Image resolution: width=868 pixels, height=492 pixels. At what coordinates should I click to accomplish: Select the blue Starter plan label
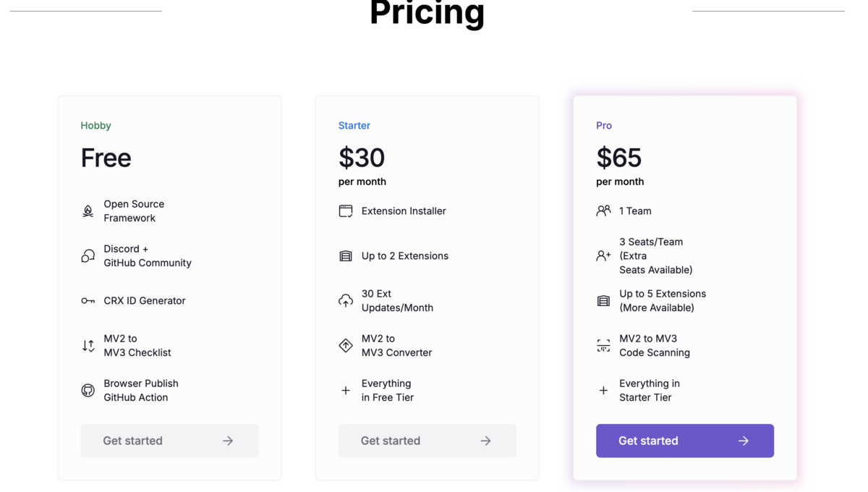pyautogui.click(x=354, y=126)
